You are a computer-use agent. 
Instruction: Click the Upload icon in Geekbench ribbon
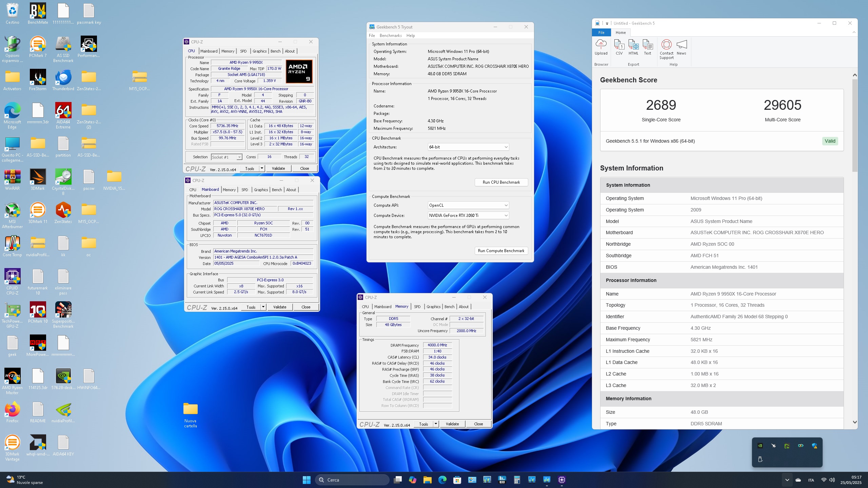[601, 47]
